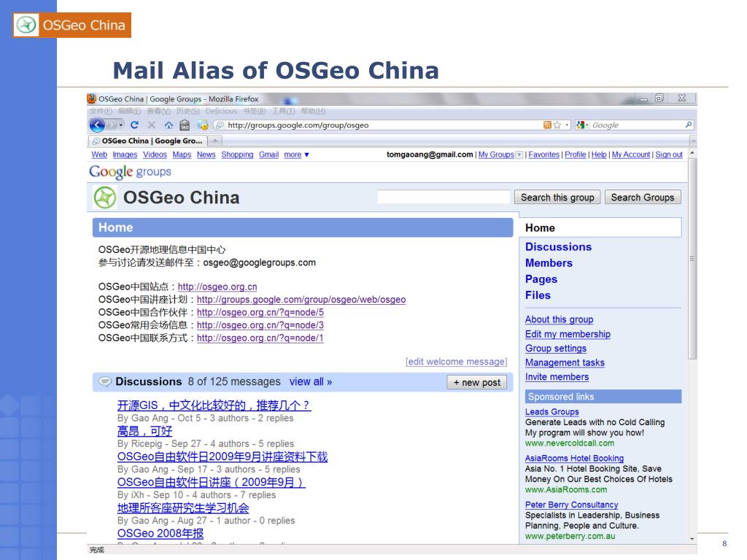Click the Sign out link
Viewport: 747px width, 560px height.
[x=669, y=155]
